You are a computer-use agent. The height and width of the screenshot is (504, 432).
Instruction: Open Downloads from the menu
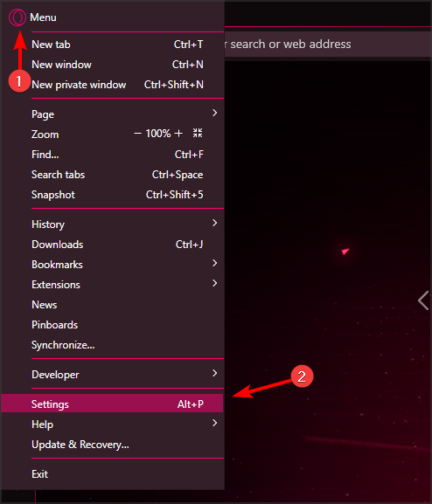112,245
